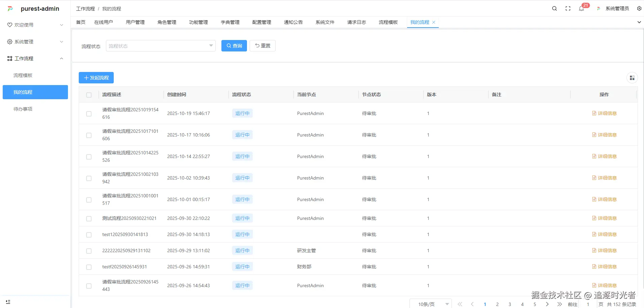Open 详细信息 for 2025-10-19 15:46:17 row
Image resolution: width=644 pixels, height=308 pixels.
(604, 113)
